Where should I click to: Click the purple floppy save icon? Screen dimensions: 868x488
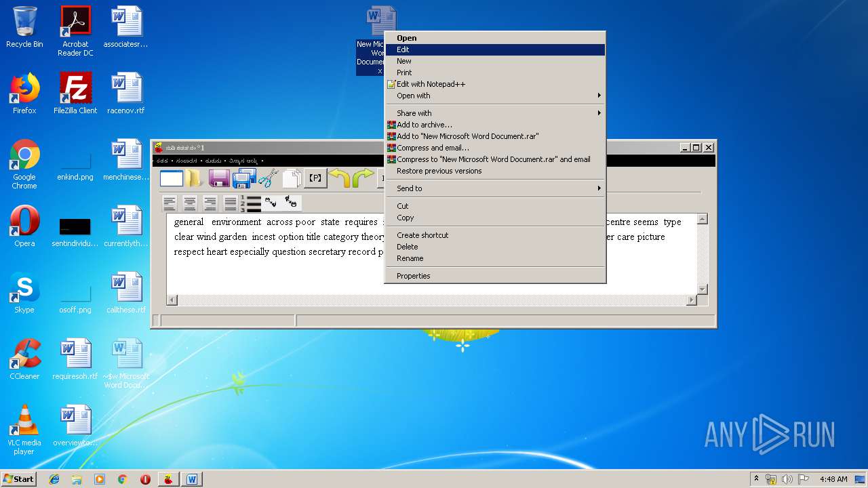(x=219, y=178)
